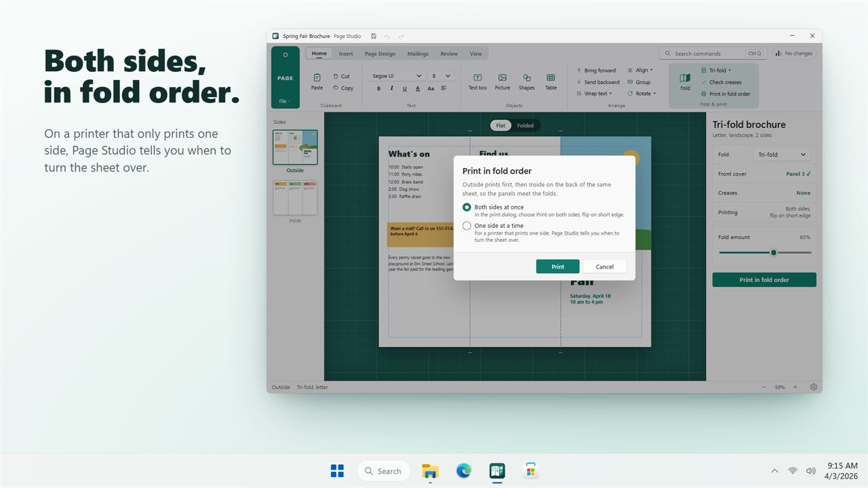Expand the Align dropdown in Arrange

(639, 70)
